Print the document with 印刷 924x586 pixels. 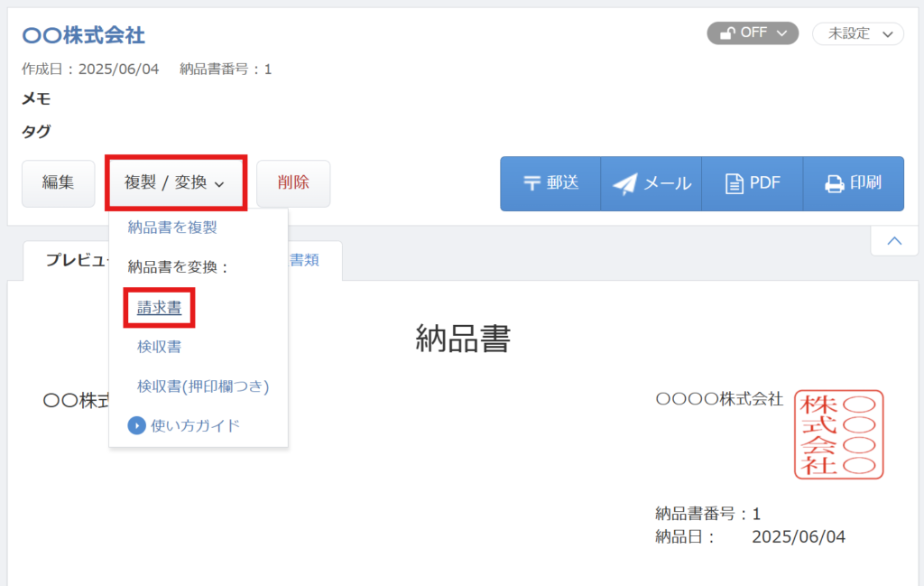tap(854, 183)
